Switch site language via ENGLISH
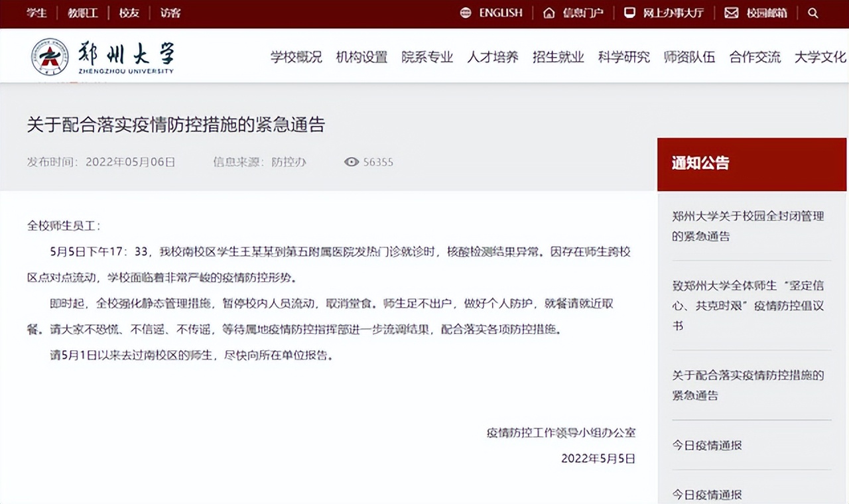This screenshot has width=849, height=504. 501,13
